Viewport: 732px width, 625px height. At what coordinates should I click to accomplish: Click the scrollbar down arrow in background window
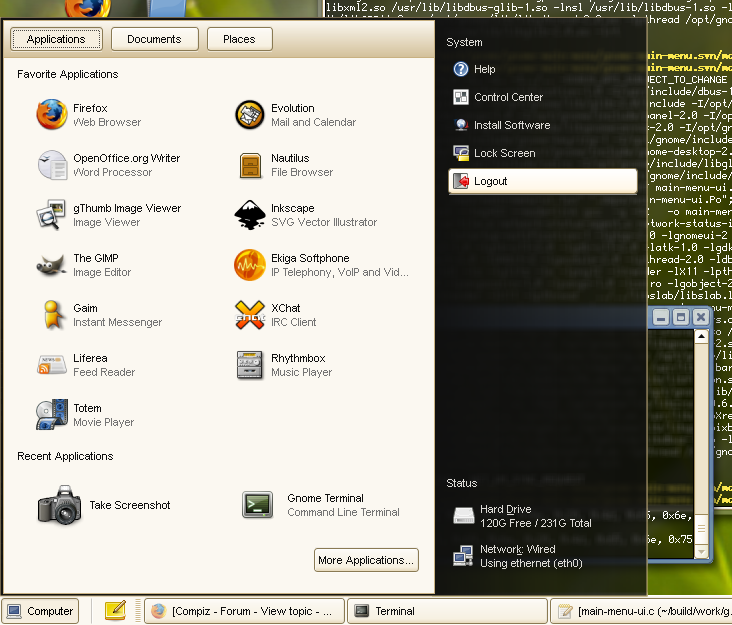click(x=701, y=551)
